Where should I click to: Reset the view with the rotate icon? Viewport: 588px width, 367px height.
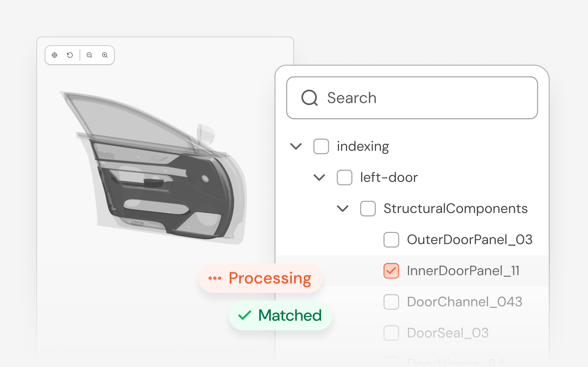[70, 55]
